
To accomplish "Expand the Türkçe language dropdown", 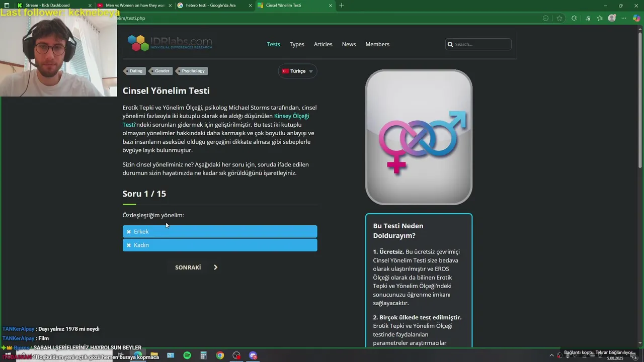I will click(x=297, y=71).
